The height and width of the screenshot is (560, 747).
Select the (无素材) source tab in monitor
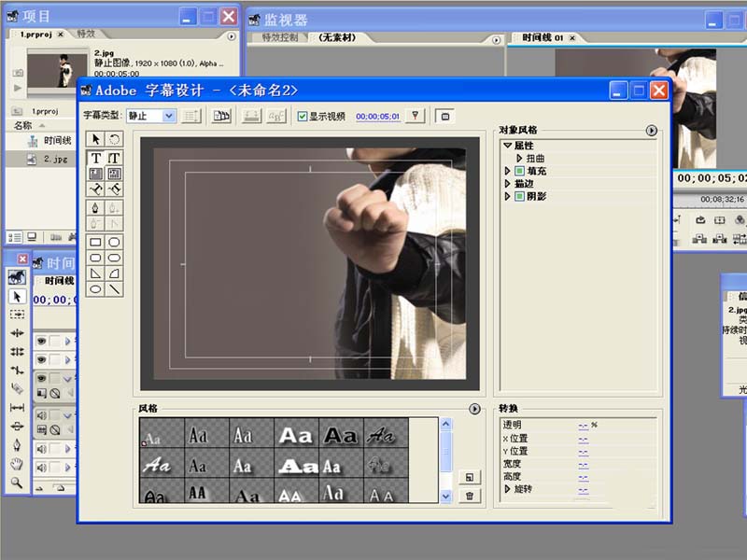[x=337, y=37]
